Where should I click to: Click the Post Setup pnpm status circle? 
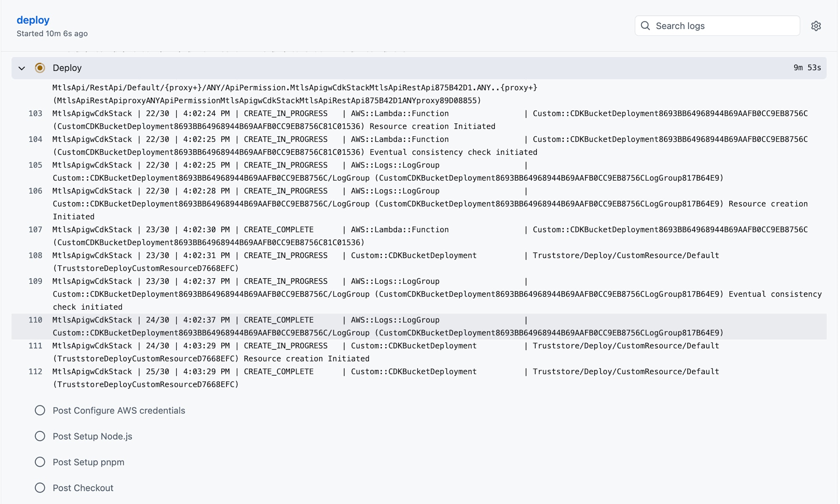pyautogui.click(x=40, y=462)
